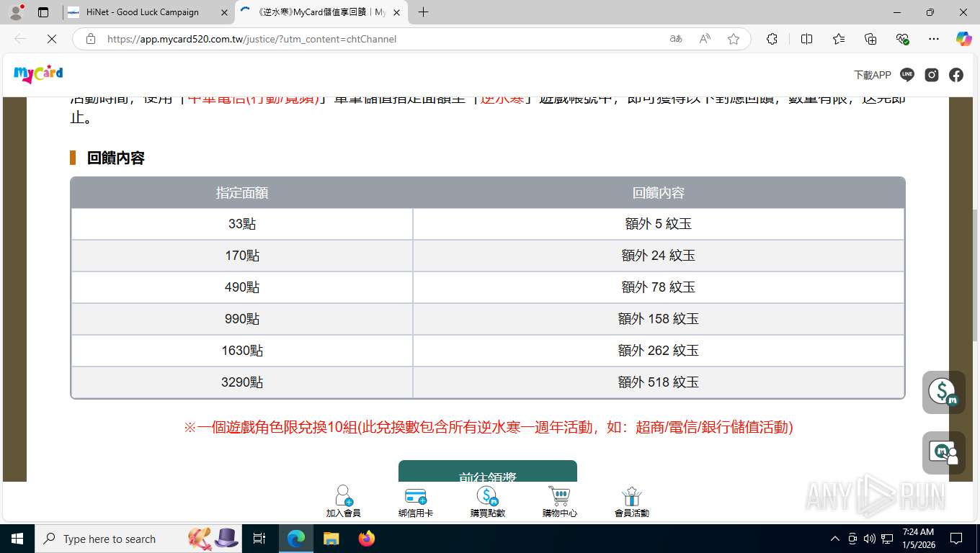
Task: Open 綁信用卡 in bottom bar
Action: pos(416,501)
